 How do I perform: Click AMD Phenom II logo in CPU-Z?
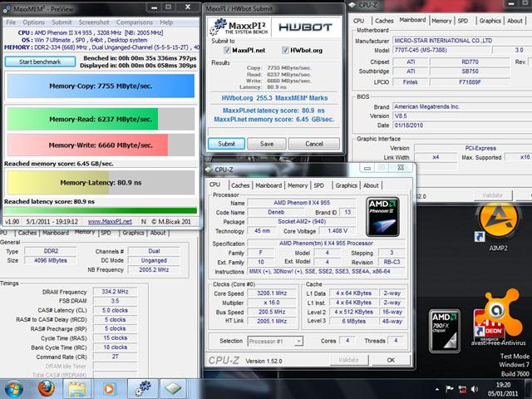382,217
